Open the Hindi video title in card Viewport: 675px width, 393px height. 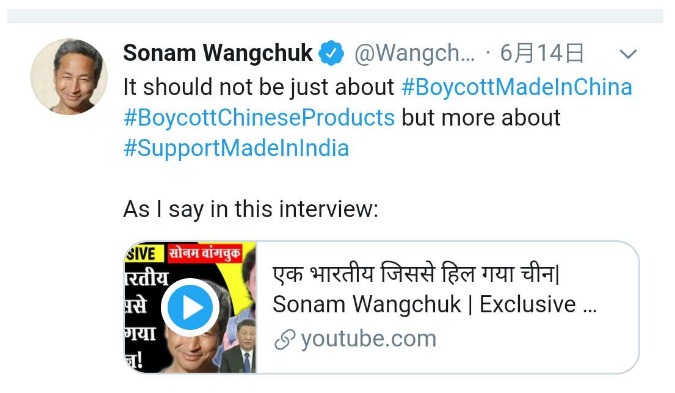(x=416, y=274)
